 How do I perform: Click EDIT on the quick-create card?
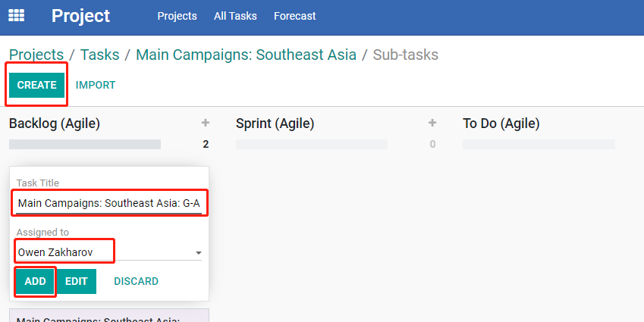[77, 281]
